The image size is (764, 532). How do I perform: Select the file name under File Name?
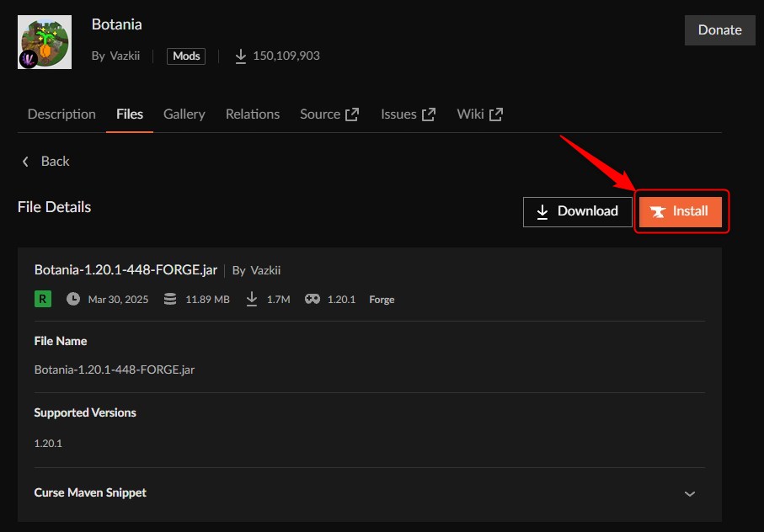115,370
